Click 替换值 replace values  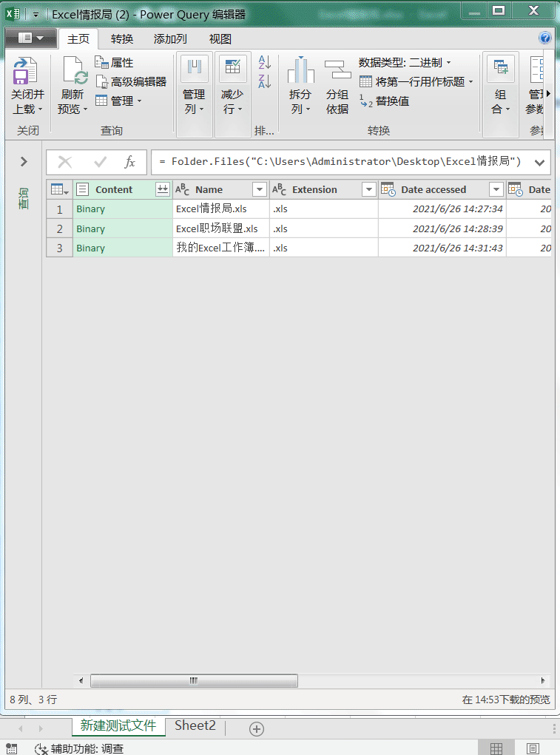pos(384,101)
